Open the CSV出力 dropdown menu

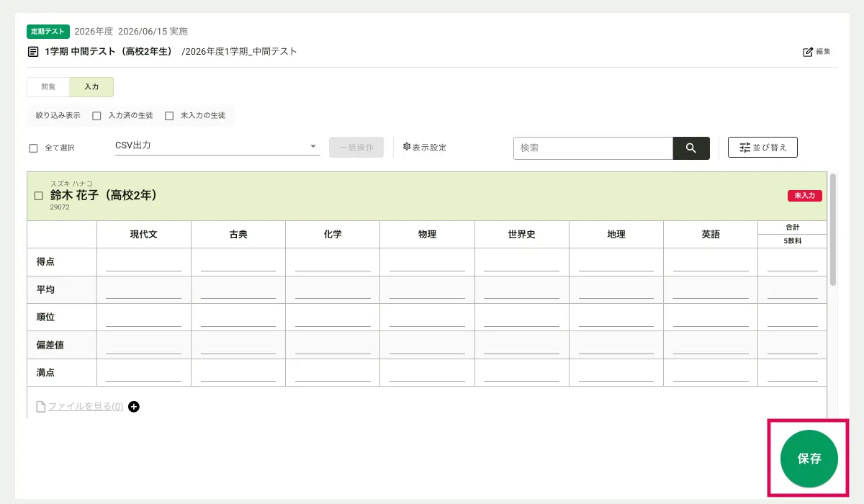click(217, 146)
